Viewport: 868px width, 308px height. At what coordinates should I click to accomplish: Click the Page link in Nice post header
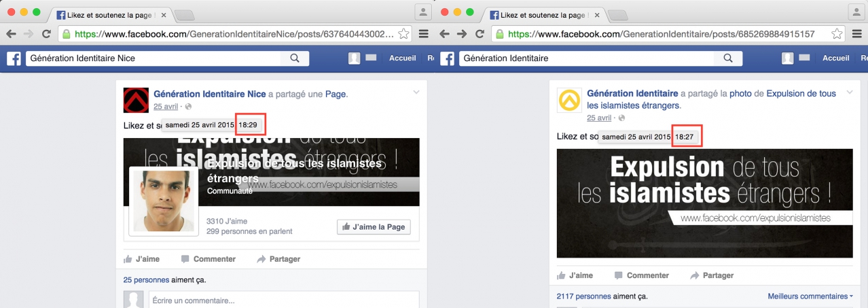point(336,94)
